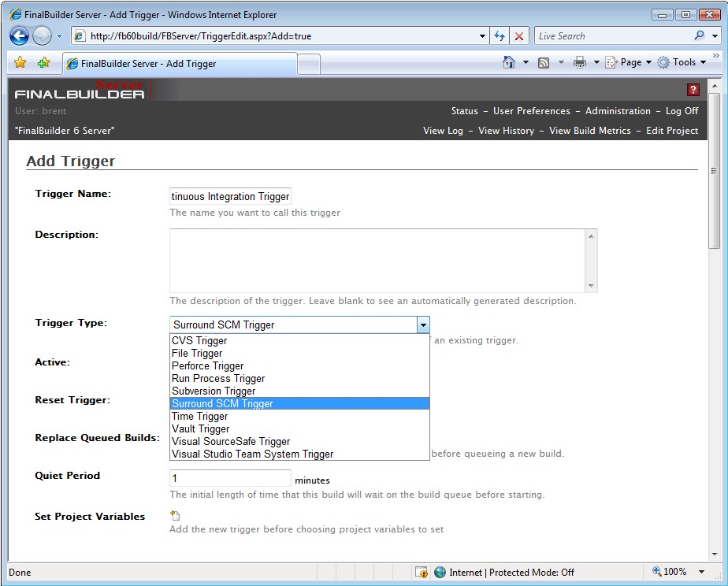
Task: Click the Description scrollbar up arrow
Action: click(x=591, y=236)
